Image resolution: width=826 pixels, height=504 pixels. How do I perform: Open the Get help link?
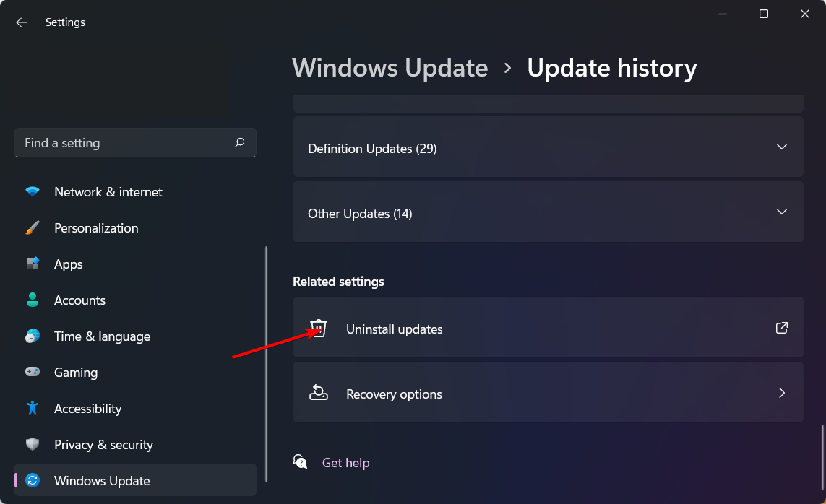(x=345, y=463)
